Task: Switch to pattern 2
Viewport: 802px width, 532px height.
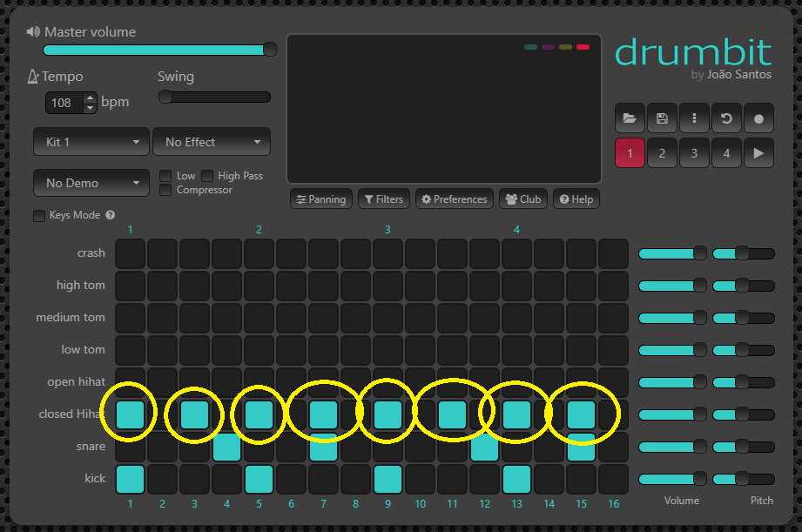Action: [662, 153]
